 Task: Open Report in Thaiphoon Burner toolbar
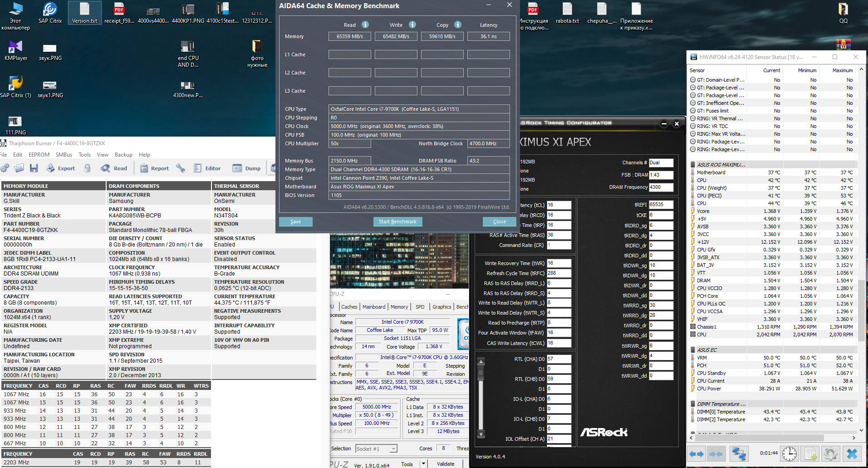coord(154,168)
